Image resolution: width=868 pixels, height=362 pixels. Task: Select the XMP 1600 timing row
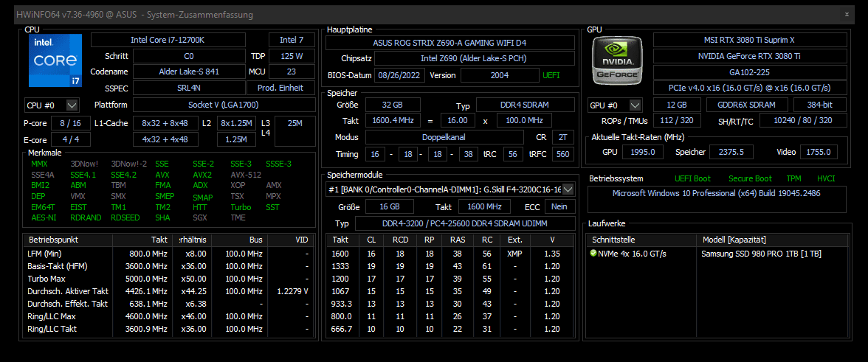(x=451, y=254)
